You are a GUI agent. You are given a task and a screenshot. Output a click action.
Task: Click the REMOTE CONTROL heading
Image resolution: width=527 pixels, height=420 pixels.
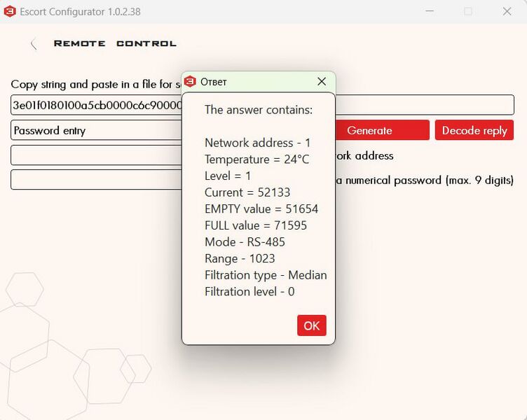(x=115, y=43)
